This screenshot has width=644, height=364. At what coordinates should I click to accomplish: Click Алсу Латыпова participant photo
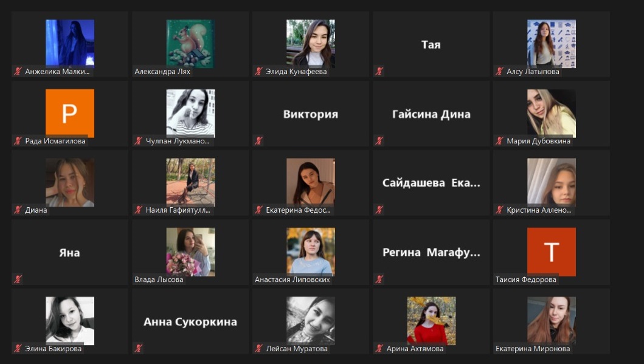coord(551,44)
